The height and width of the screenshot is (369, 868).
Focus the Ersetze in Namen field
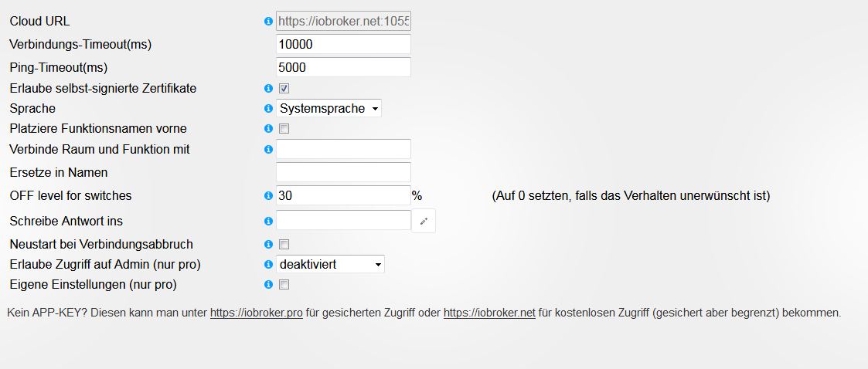[343, 172]
